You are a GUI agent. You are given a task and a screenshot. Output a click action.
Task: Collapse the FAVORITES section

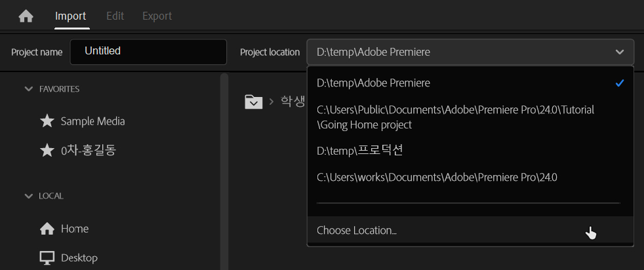coord(29,88)
